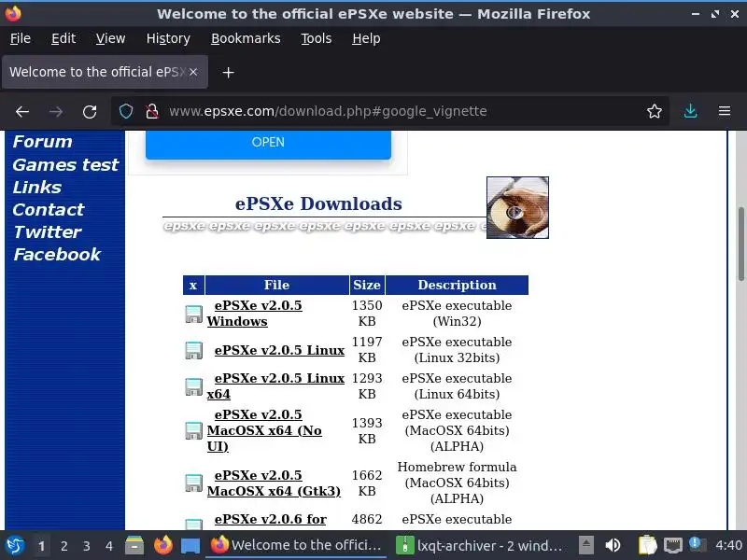Open the Tools menu
The image size is (747, 560).
317,38
